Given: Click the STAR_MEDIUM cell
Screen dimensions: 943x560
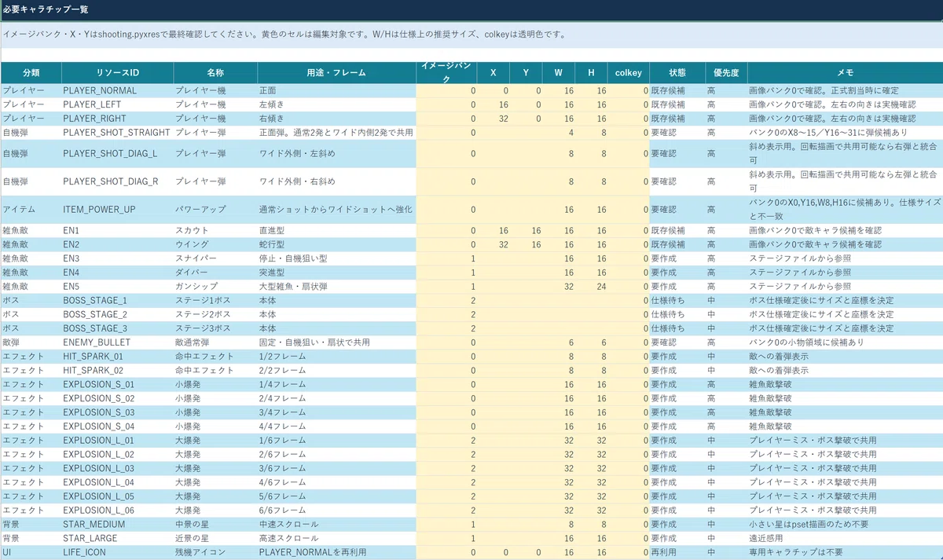Looking at the screenshot, I should [x=117, y=524].
